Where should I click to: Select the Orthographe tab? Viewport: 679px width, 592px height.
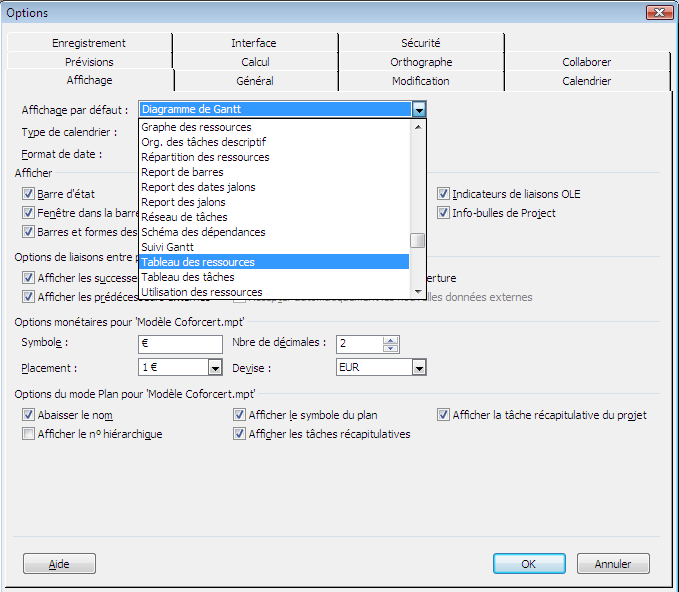(420, 62)
